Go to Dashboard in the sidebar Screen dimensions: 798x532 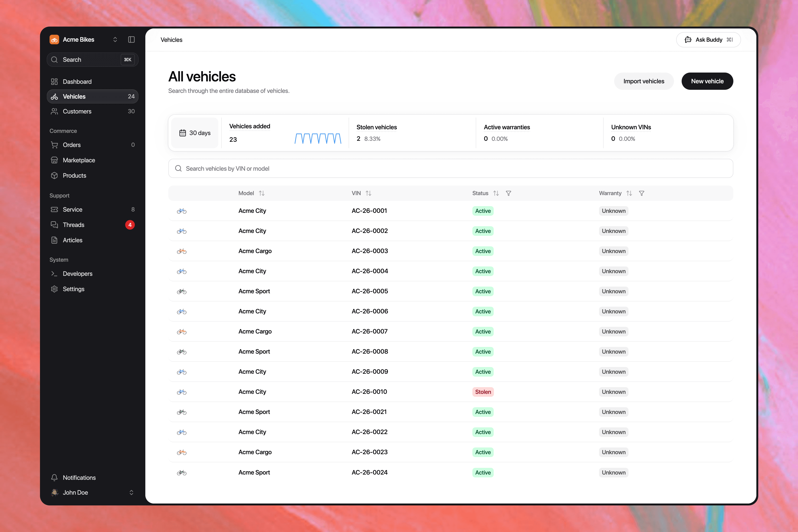point(92,81)
